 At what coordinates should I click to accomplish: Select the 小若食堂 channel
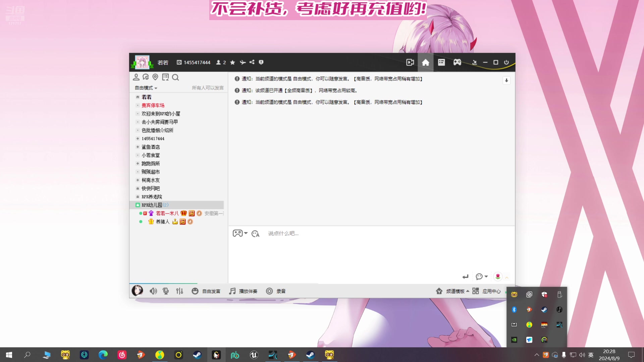(x=151, y=155)
